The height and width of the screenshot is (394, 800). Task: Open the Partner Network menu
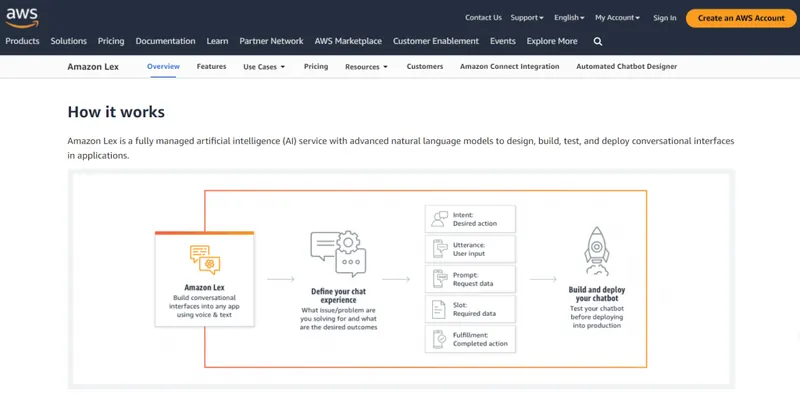(271, 41)
